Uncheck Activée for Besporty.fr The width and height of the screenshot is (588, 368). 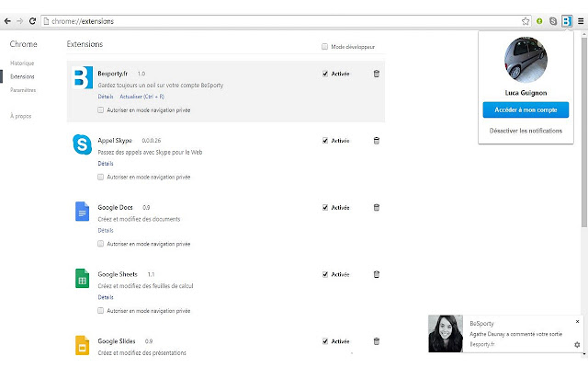point(325,74)
